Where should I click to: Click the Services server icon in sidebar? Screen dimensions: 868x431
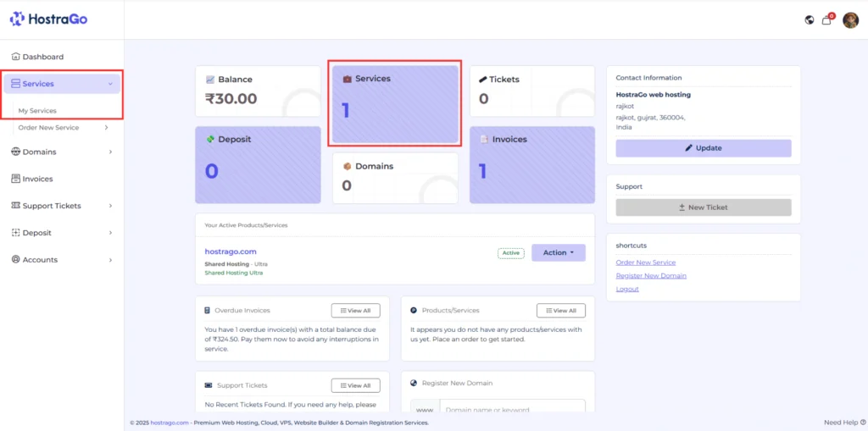tap(15, 84)
